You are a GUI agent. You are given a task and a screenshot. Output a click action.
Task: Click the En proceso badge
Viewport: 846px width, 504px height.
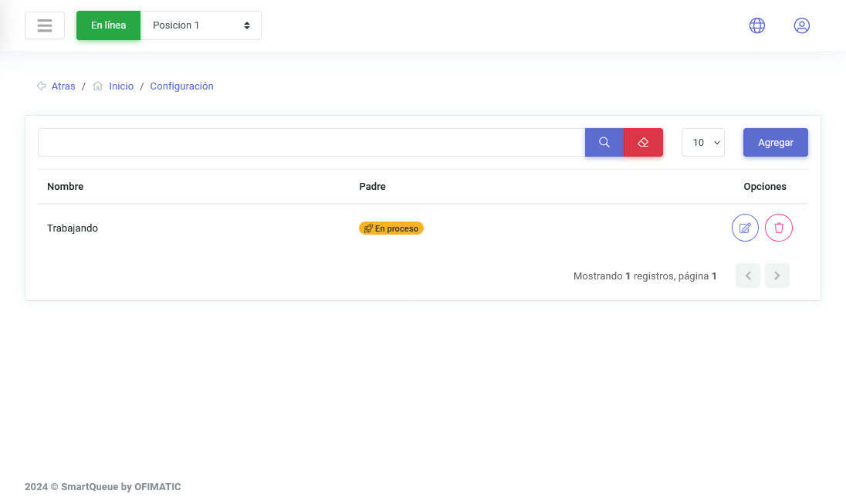[x=391, y=228]
